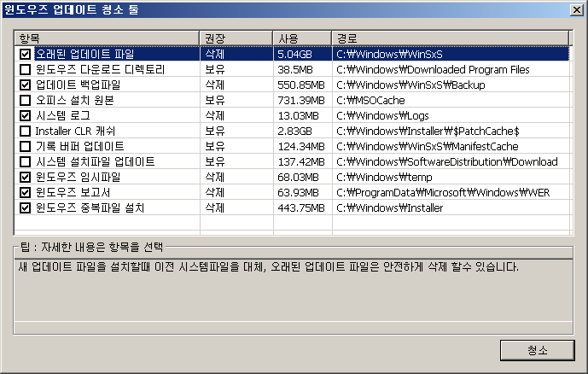Sort the list by the 권장 column header
The height and width of the screenshot is (374, 588).
236,38
